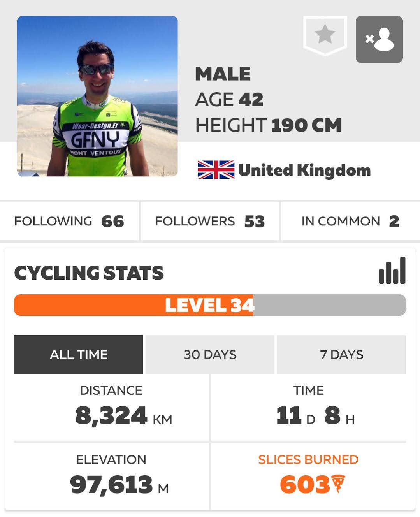
Task: Switch to the 30 DAYS tab
Action: point(210,354)
